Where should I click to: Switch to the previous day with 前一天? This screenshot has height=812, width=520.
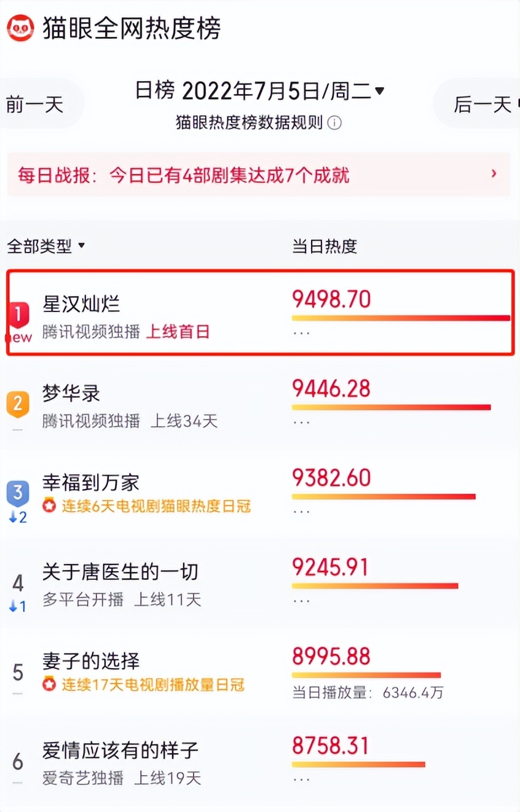[34, 103]
